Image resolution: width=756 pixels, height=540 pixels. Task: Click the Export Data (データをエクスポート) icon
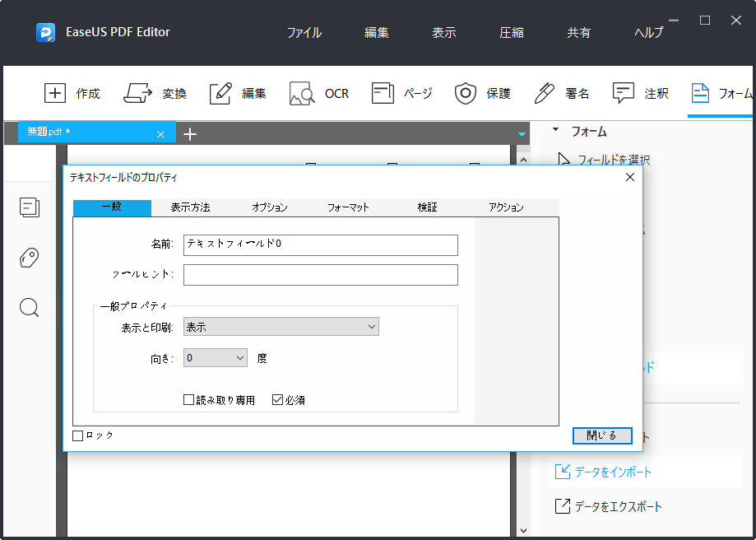coord(563,506)
